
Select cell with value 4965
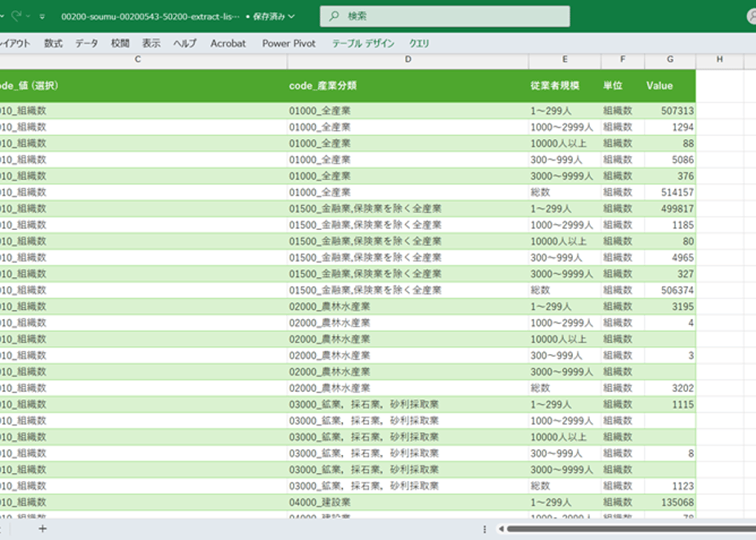[670, 258]
